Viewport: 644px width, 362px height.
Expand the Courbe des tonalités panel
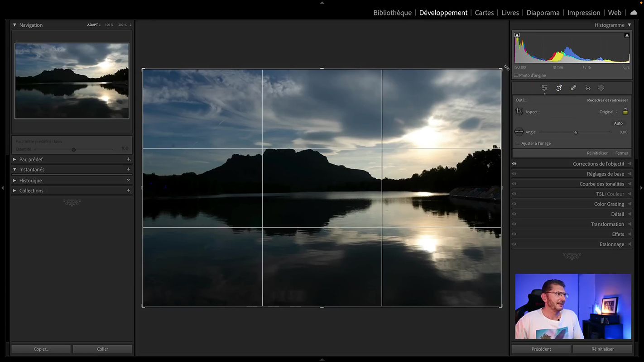(601, 184)
